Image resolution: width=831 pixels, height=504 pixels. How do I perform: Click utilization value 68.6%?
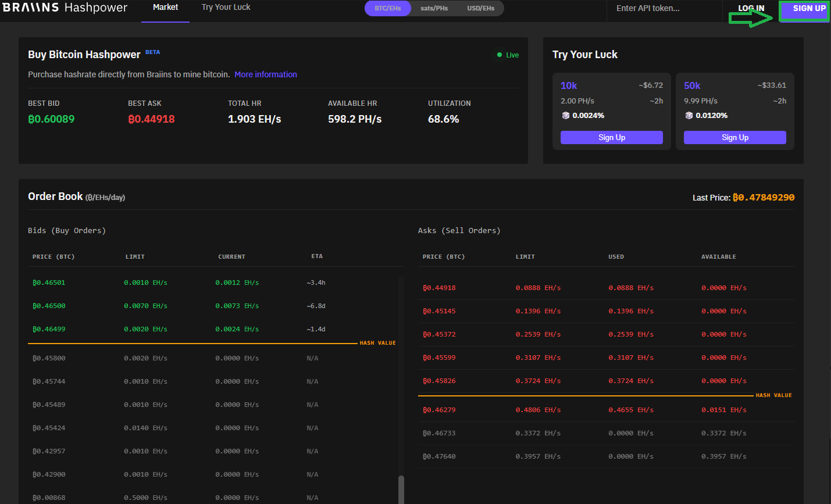[x=443, y=119]
